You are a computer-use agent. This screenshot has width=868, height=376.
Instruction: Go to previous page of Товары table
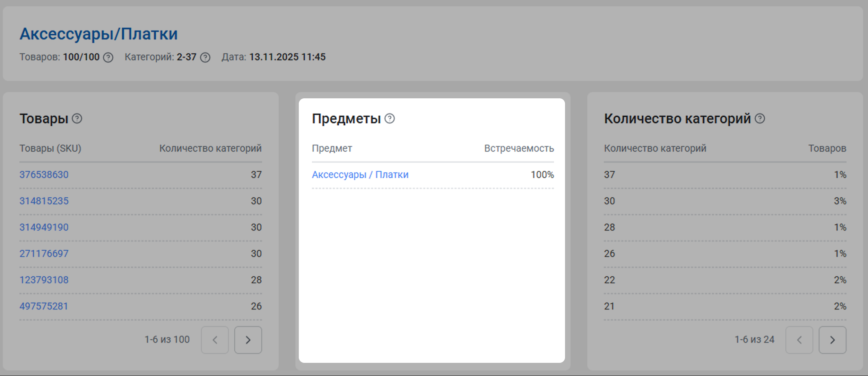click(215, 340)
